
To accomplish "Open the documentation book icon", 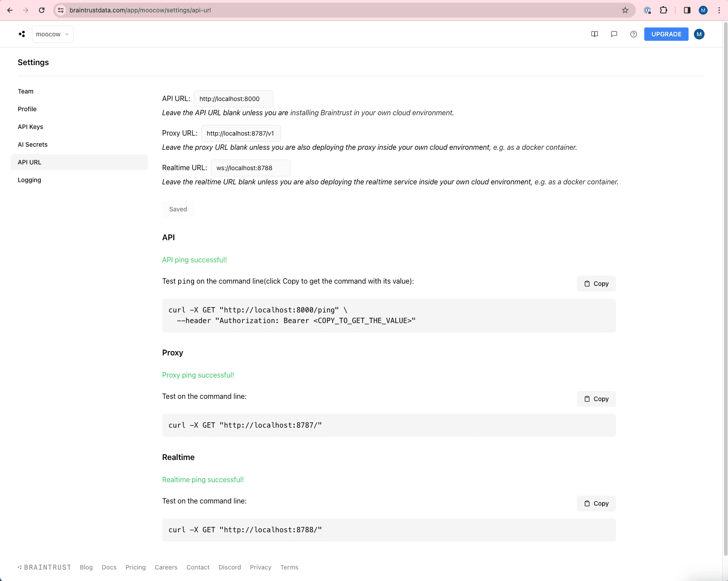I will click(594, 34).
